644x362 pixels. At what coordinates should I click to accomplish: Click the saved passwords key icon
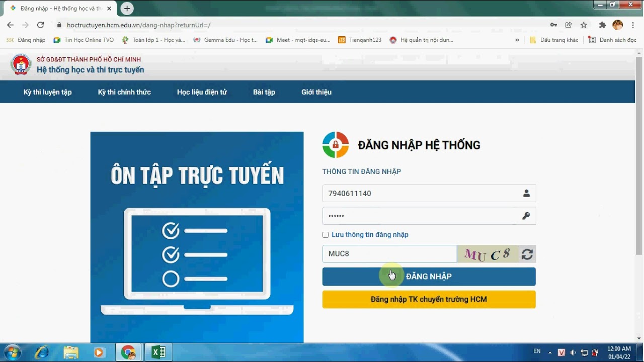[553, 25]
